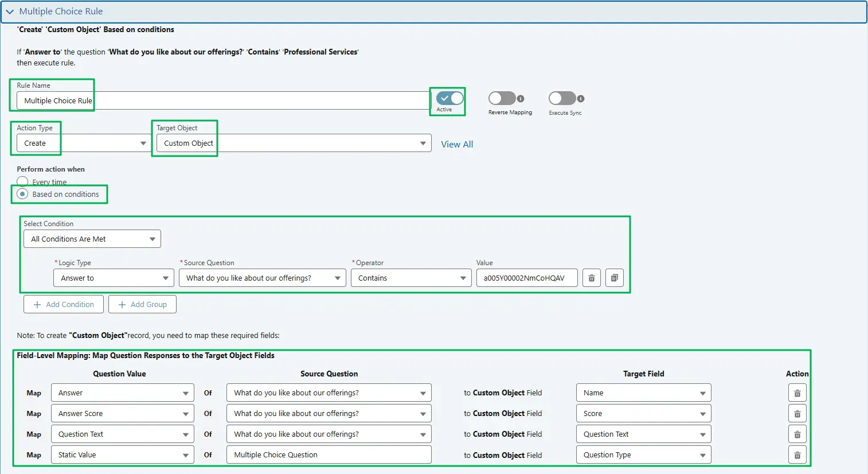
Task: Duplicate the condition with the copy icon
Action: (x=614, y=278)
